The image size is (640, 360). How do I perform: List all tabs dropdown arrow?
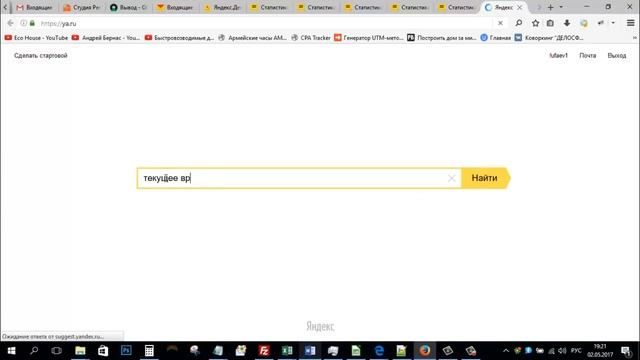(561, 7)
